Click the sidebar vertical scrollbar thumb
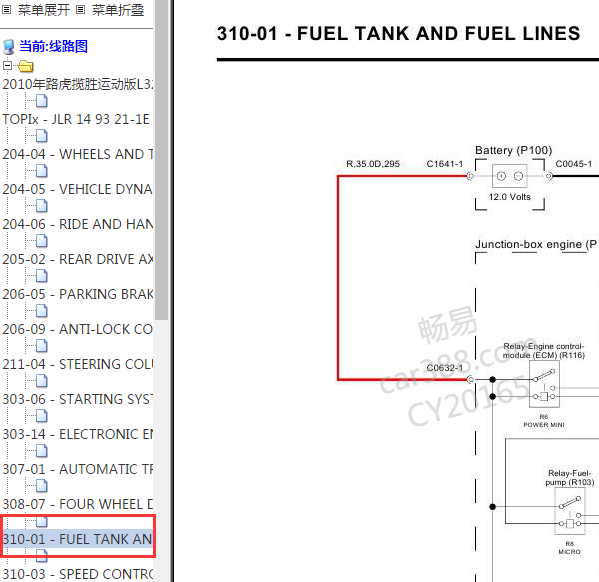The image size is (599, 582). click(161, 159)
